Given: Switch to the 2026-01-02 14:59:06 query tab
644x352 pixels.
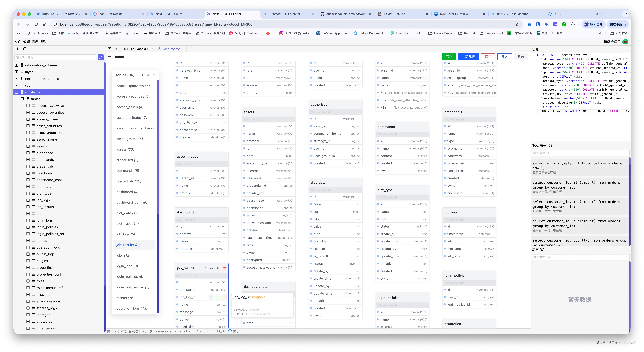Looking at the screenshot, I should pyautogui.click(x=131, y=49).
